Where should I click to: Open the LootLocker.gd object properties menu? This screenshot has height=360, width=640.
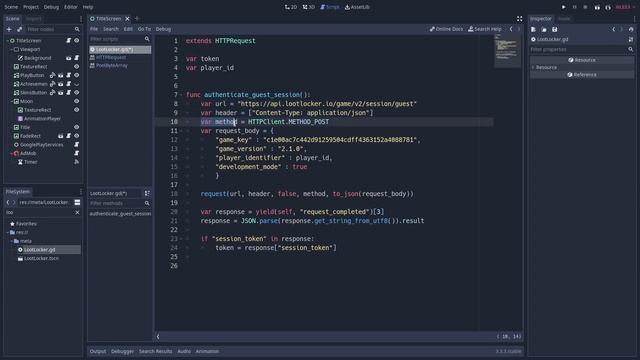[x=631, y=40]
